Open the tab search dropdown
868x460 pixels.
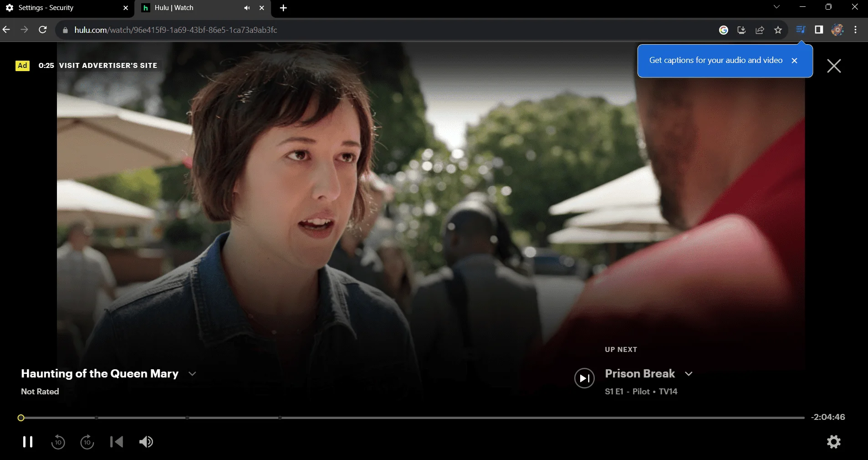tap(777, 7)
